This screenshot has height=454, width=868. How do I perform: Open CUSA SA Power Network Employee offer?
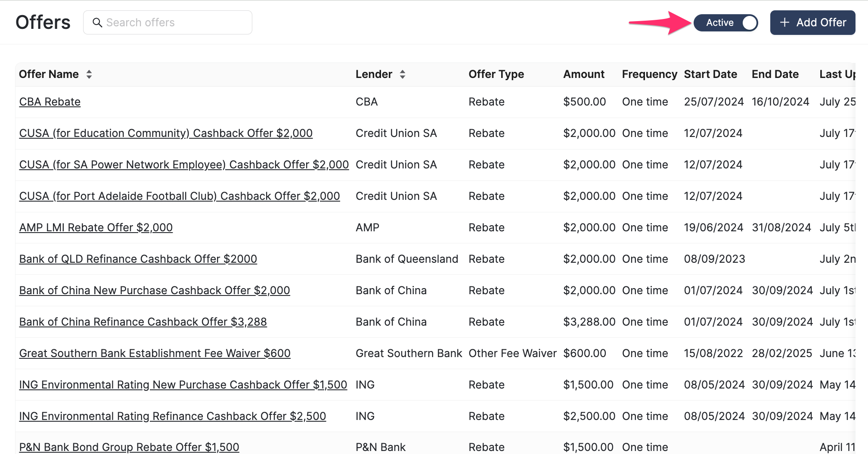pos(184,165)
